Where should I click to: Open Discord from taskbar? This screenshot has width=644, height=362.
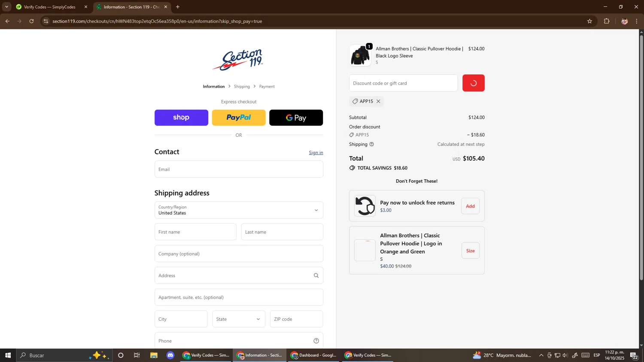tap(170, 355)
